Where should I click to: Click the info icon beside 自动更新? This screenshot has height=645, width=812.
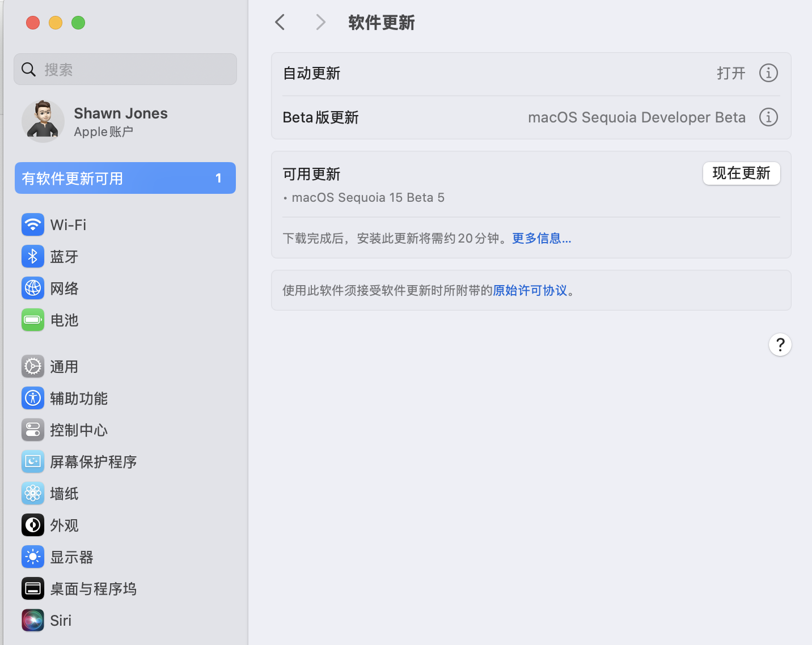point(768,73)
